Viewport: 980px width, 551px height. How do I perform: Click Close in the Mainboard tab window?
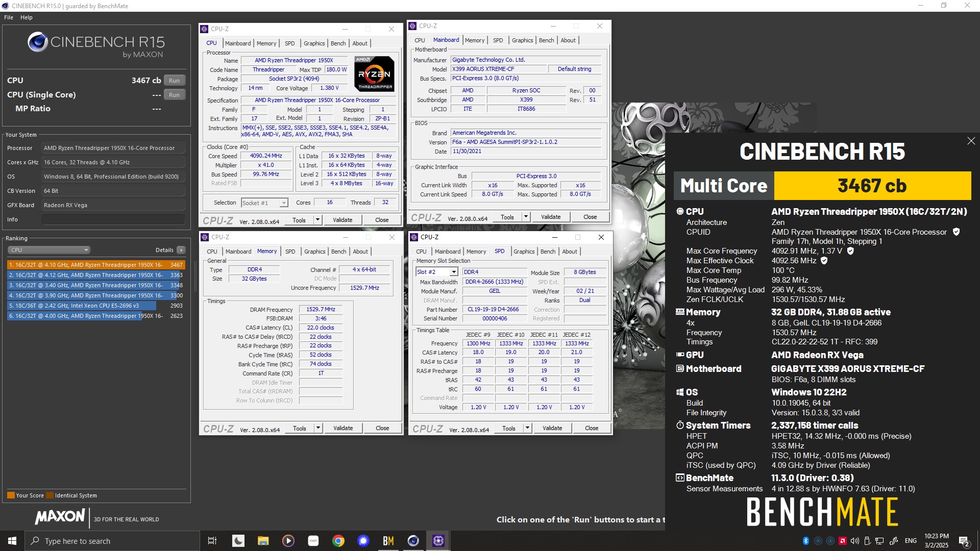point(590,217)
